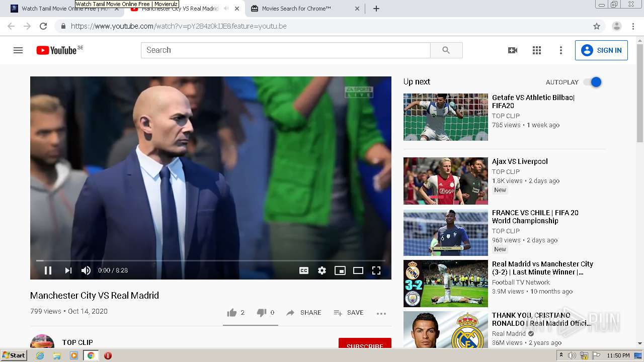Open the media player taskbar icon
This screenshot has height=362, width=644.
74,355
